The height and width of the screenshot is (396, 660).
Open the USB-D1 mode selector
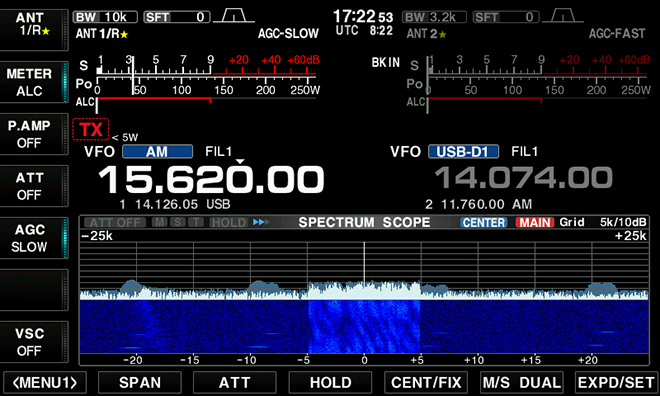(x=463, y=151)
